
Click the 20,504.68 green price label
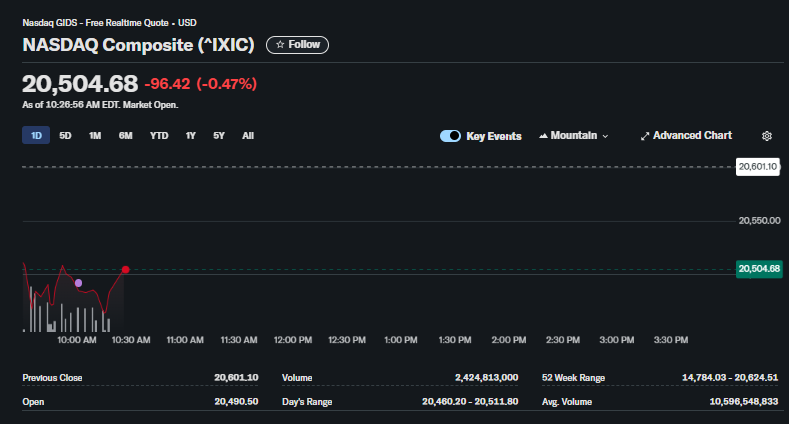[759, 269]
